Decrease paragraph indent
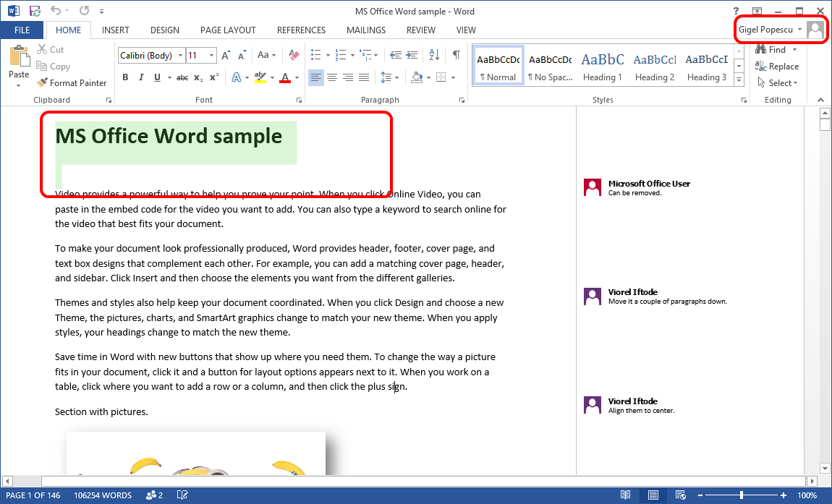The width and height of the screenshot is (832, 504). pos(395,55)
